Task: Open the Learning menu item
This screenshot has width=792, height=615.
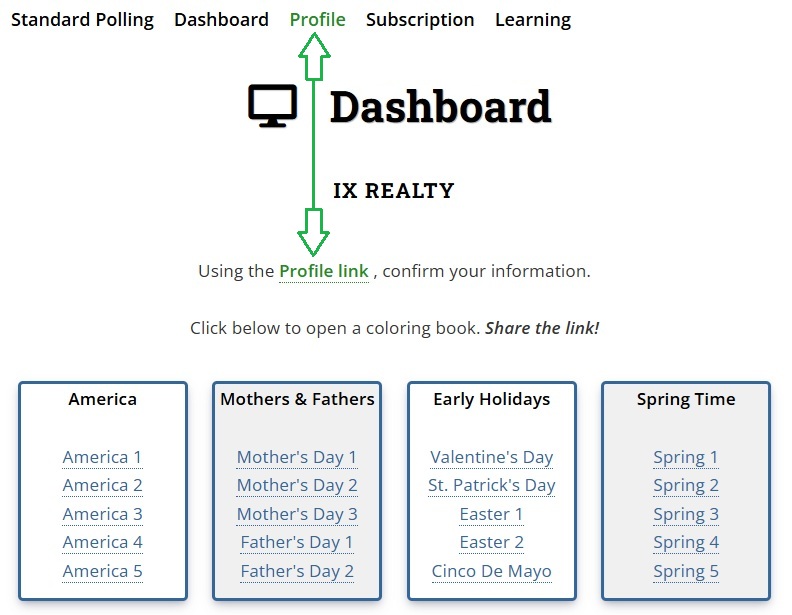Action: click(x=533, y=20)
